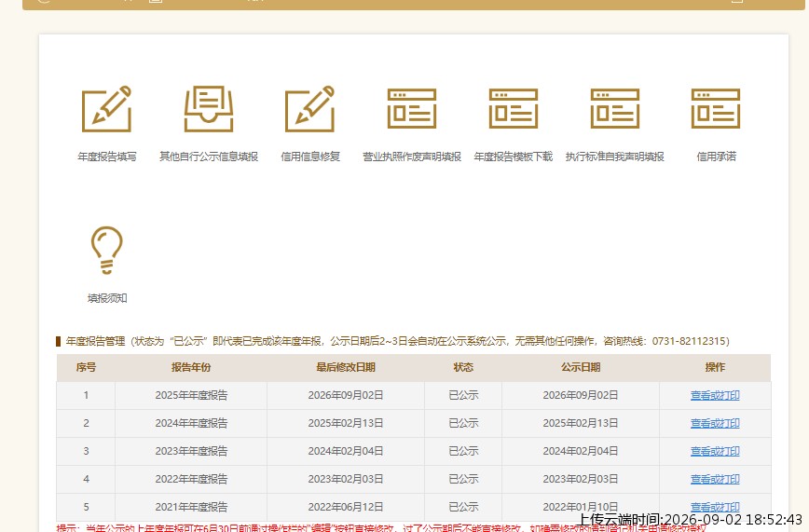The image size is (809, 532).
Task: Click the 2024年年度报告 cell
Action: click(x=191, y=423)
